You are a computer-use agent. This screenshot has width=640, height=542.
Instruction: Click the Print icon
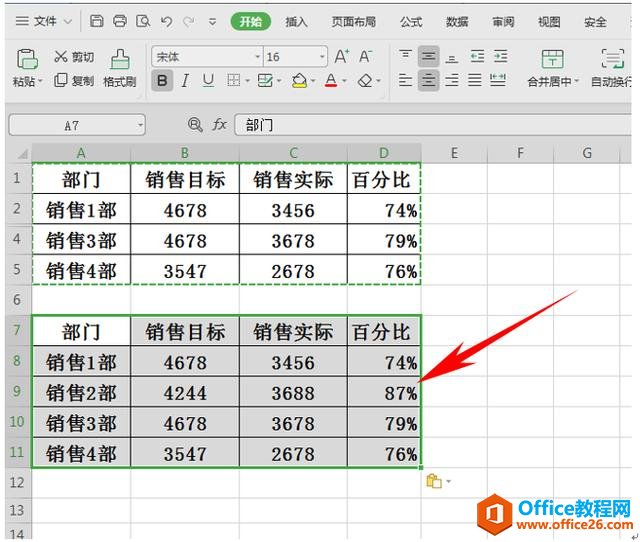pyautogui.click(x=120, y=21)
